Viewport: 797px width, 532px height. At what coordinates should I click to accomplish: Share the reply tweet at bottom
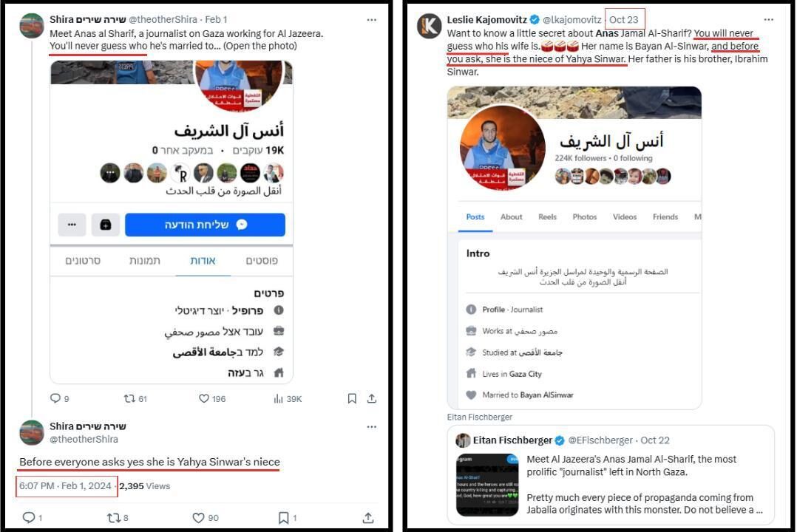[x=368, y=518]
